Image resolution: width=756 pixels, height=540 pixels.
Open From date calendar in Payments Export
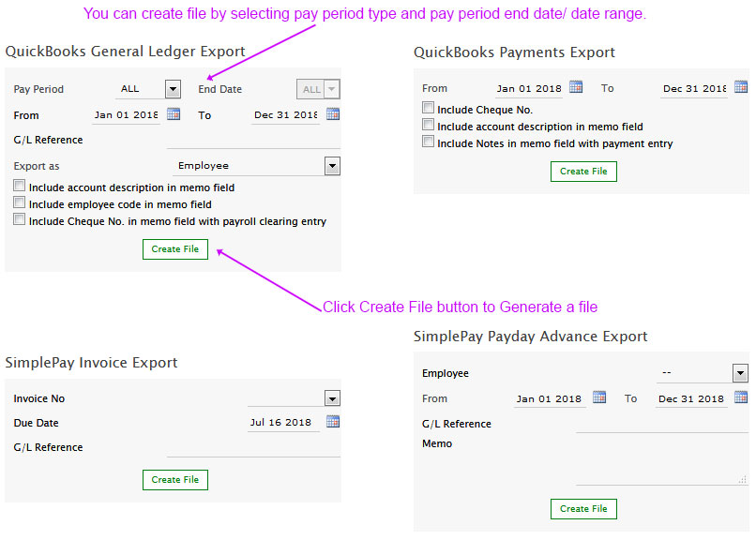(576, 87)
